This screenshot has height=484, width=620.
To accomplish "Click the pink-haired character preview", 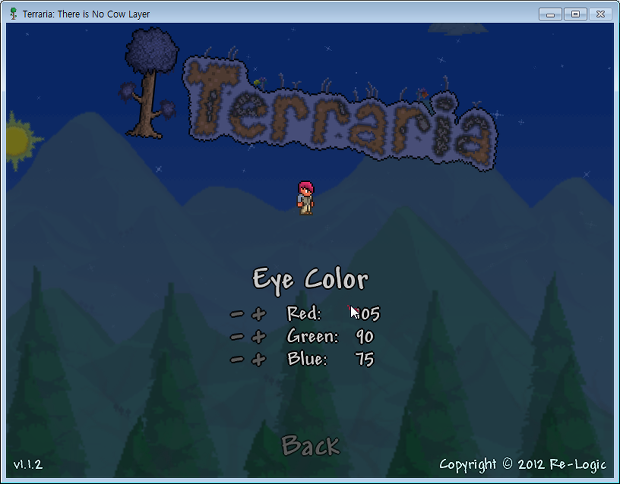I will (305, 198).
